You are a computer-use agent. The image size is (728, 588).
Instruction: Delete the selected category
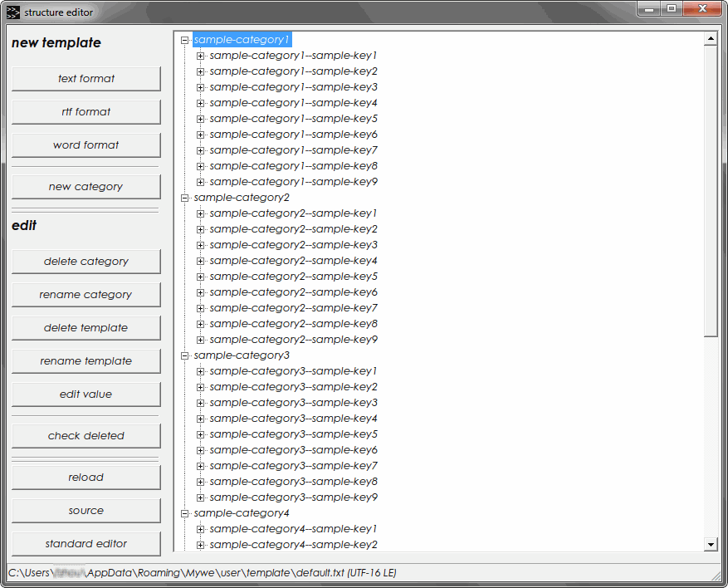coord(86,261)
